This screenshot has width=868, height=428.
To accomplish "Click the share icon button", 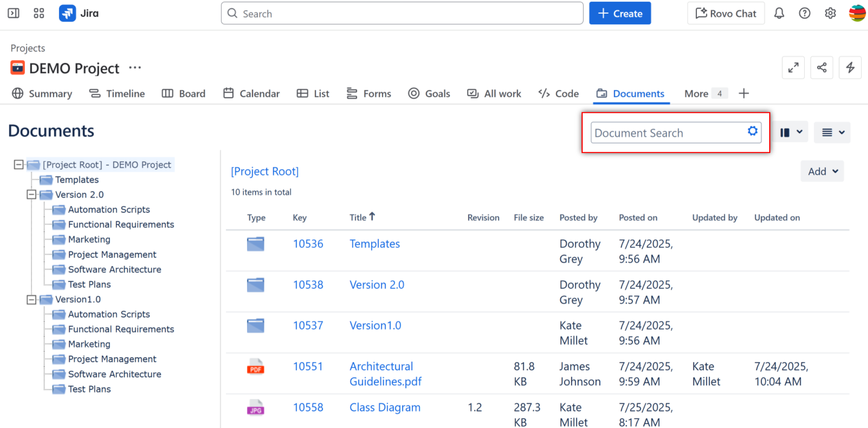I will click(821, 68).
